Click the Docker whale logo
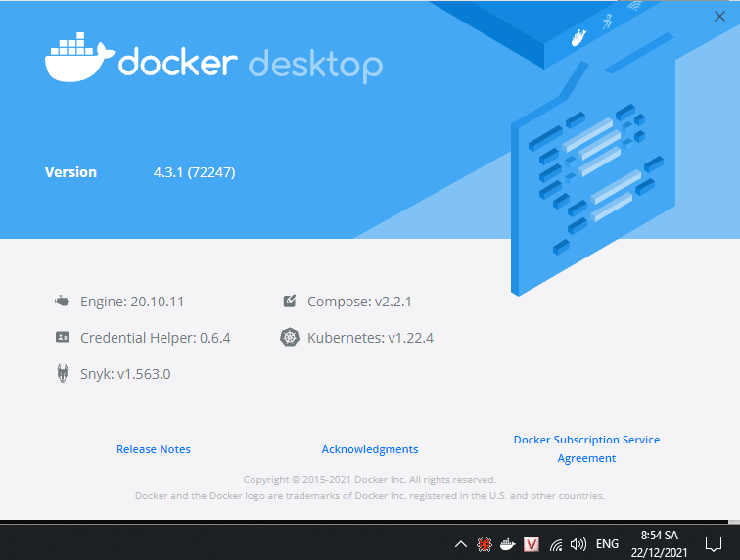The height and width of the screenshot is (560, 740). pyautogui.click(x=79, y=57)
